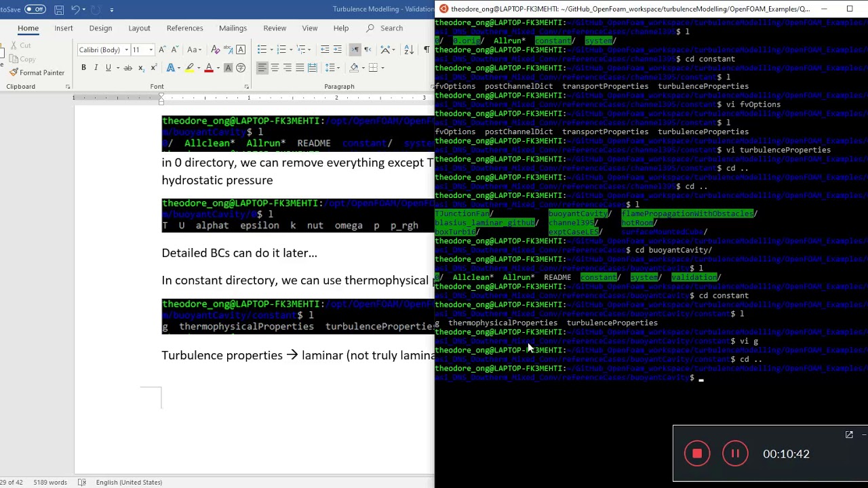The height and width of the screenshot is (488, 868).
Task: Stop the screen recording
Action: (x=697, y=454)
